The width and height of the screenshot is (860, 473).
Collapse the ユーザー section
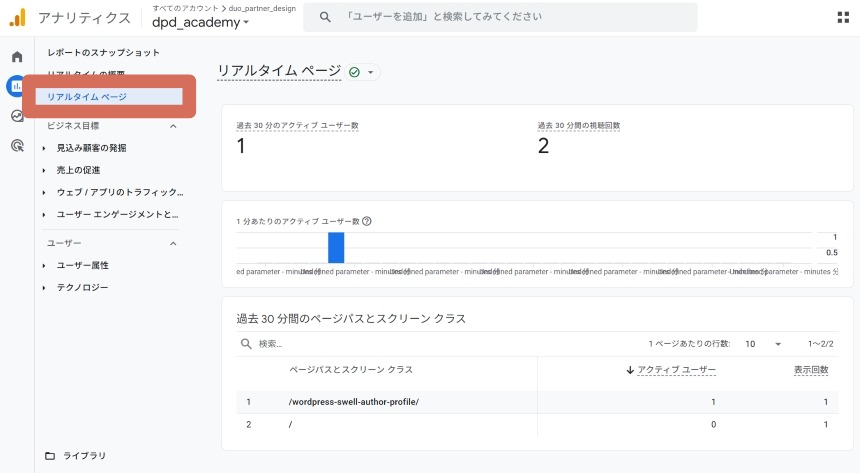point(172,243)
